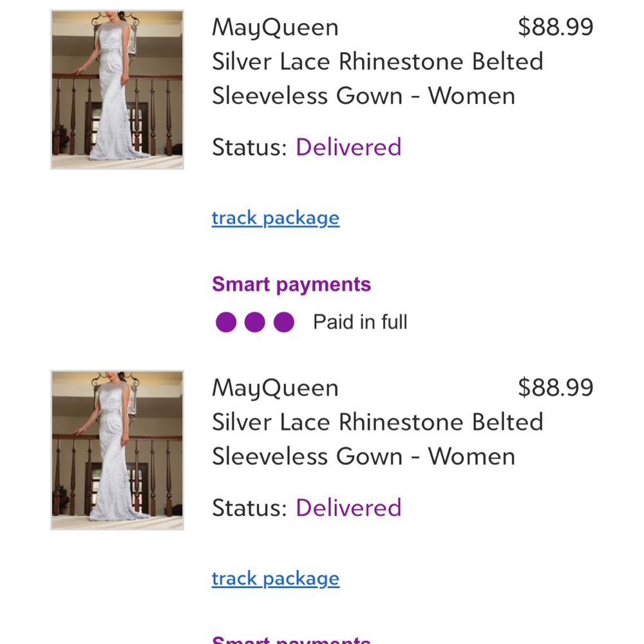Select middle Smart payments progress dot
Viewport: 644px width, 644px height.
click(254, 321)
